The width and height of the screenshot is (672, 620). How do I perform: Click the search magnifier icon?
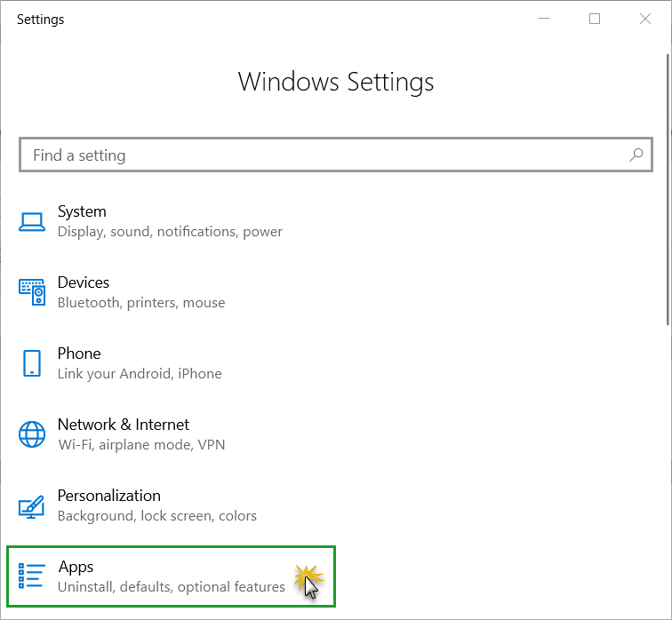coord(636,155)
